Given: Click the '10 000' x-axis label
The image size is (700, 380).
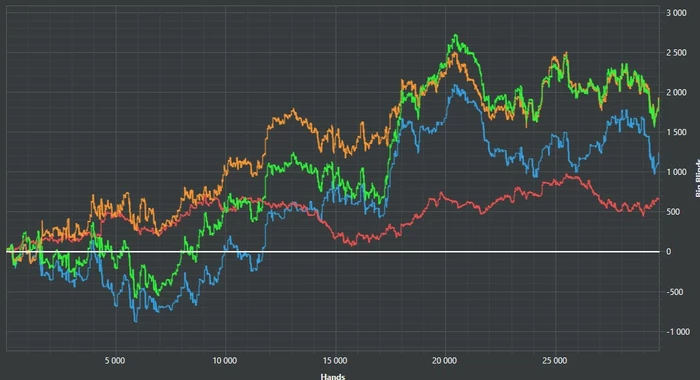Looking at the screenshot, I should pyautogui.click(x=225, y=361).
